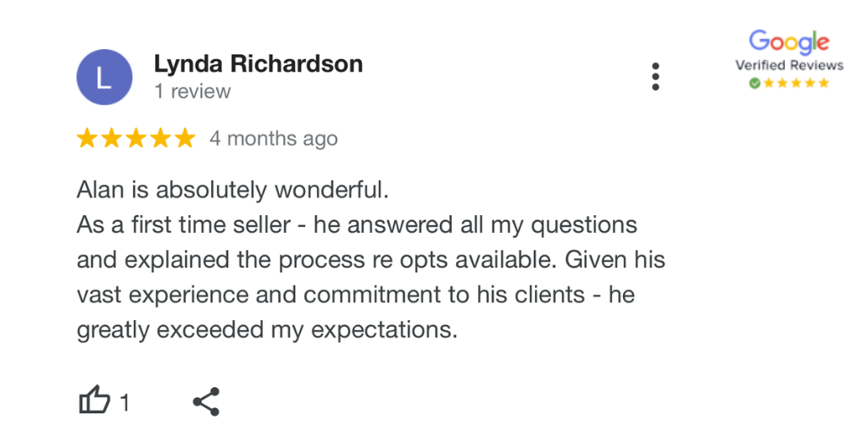Image resolution: width=868 pixels, height=448 pixels.
Task: Like the review with the thumbs up icon
Action: [x=95, y=400]
